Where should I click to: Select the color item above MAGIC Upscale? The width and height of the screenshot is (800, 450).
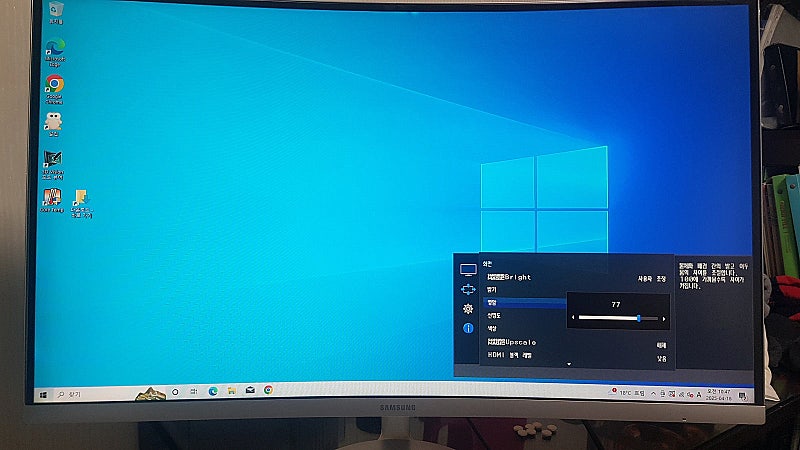pos(492,329)
